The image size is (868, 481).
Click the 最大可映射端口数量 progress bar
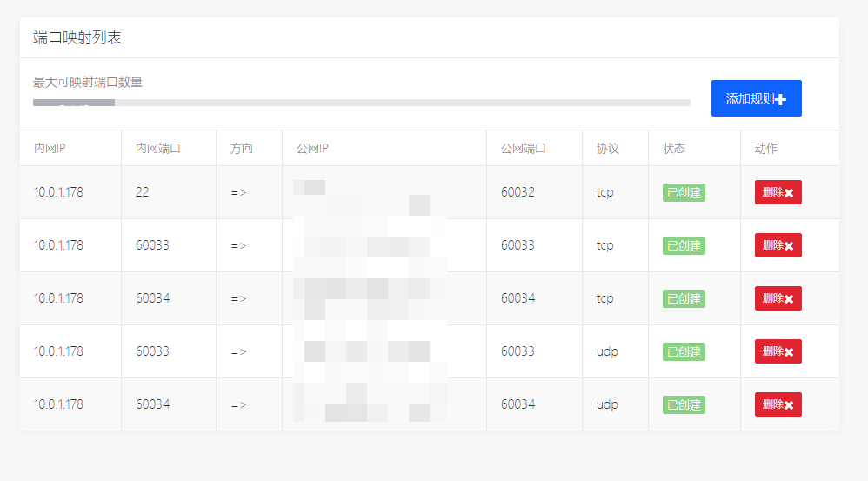[361, 103]
